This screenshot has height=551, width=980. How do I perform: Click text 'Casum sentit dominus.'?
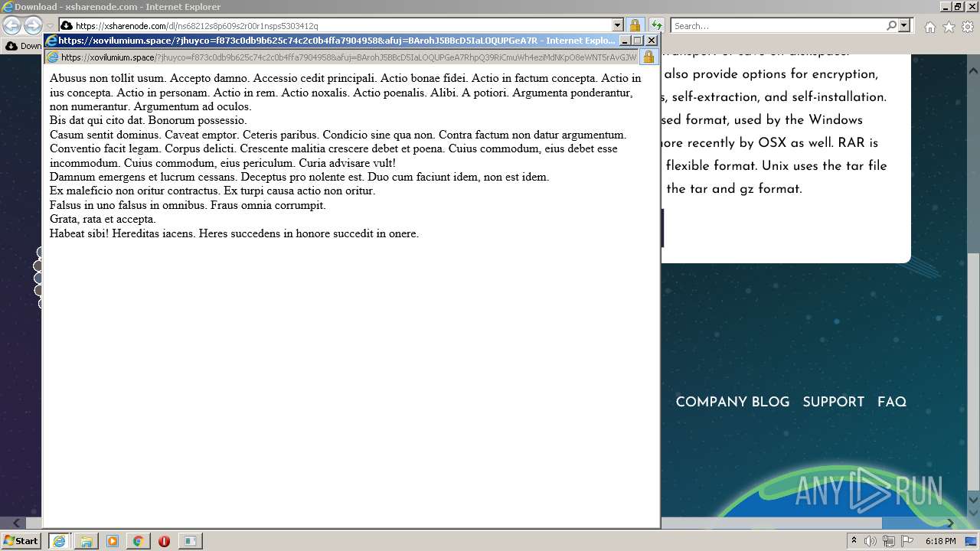pyautogui.click(x=106, y=135)
